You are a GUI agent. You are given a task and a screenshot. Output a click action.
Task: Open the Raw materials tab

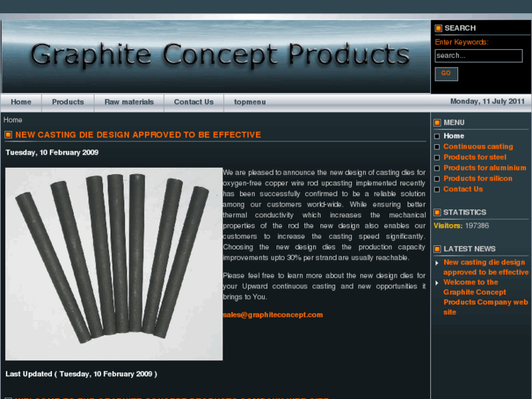[x=129, y=102]
